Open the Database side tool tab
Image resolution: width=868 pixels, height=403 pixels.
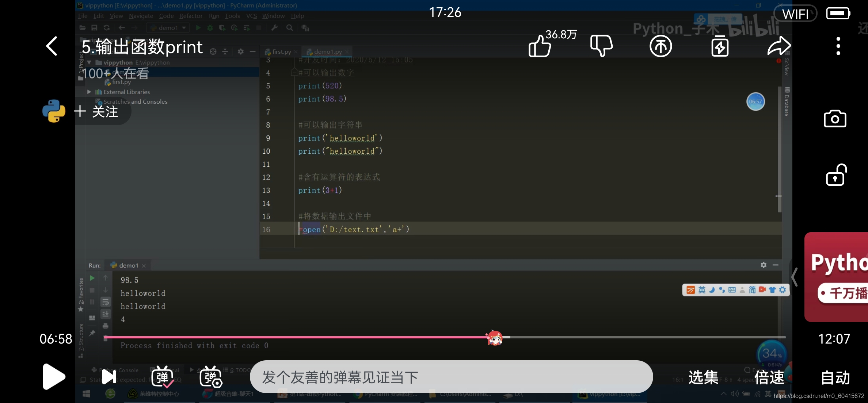pyautogui.click(x=787, y=102)
